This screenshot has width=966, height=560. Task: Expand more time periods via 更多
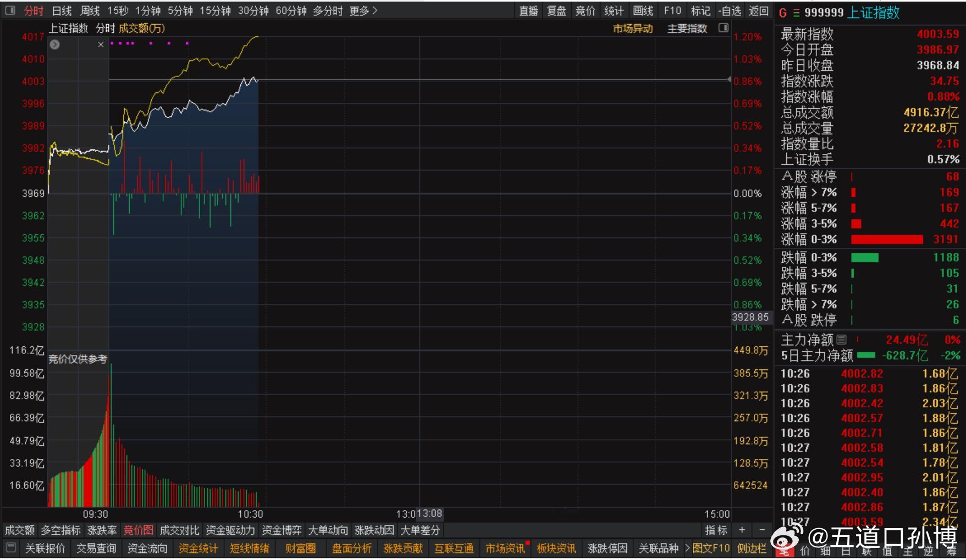(x=363, y=10)
